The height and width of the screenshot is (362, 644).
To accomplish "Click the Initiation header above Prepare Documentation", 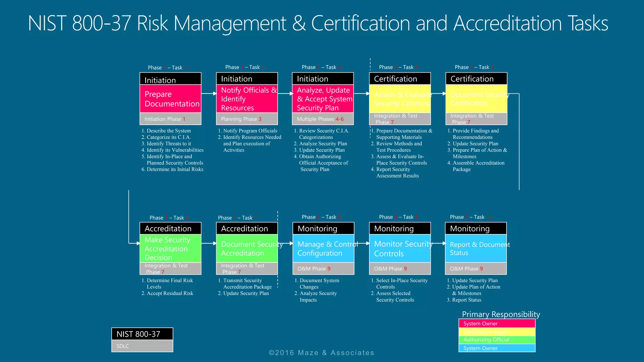I will pyautogui.click(x=170, y=79).
